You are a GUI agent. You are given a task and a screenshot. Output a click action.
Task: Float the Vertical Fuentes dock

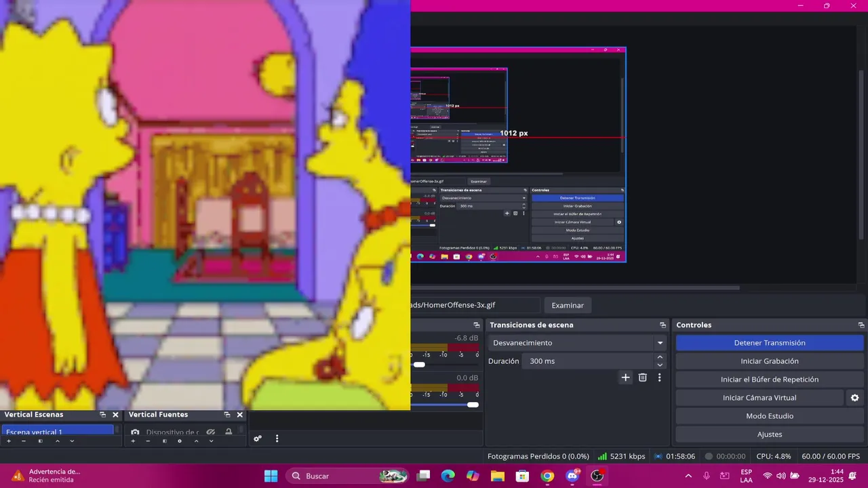pyautogui.click(x=227, y=415)
